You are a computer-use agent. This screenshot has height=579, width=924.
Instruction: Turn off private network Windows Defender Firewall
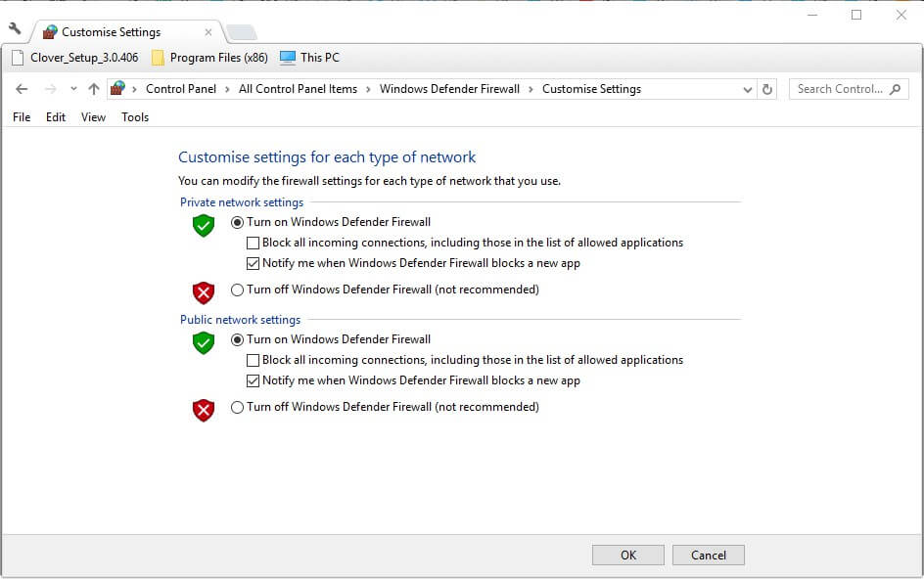coord(238,289)
